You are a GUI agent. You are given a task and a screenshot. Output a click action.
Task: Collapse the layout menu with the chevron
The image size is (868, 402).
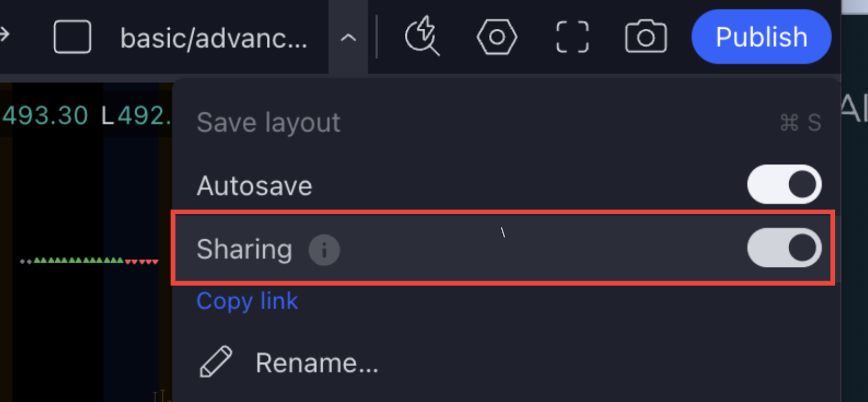[348, 37]
